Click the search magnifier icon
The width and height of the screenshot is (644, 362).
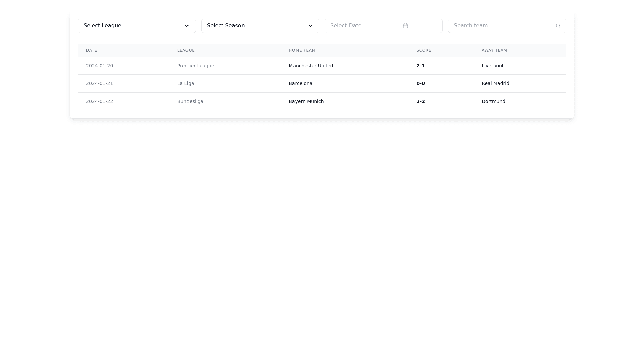558,26
